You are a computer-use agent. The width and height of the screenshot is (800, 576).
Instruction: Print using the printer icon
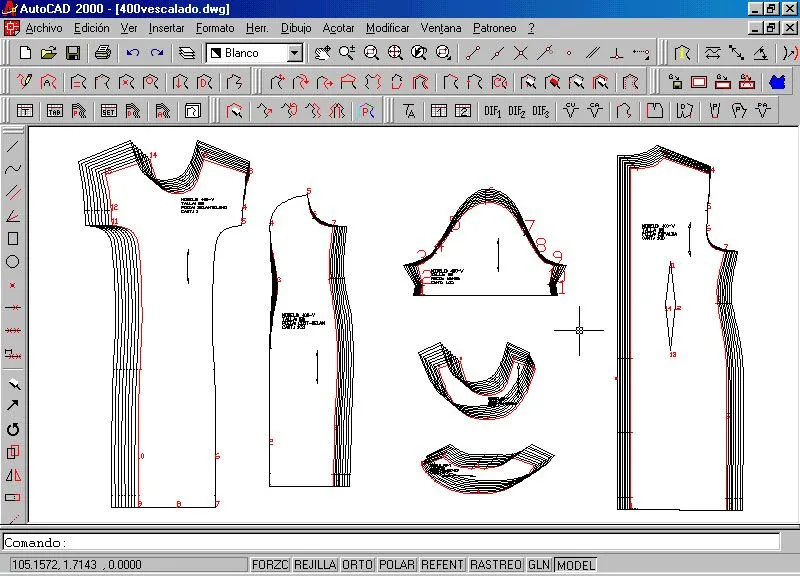pyautogui.click(x=103, y=53)
